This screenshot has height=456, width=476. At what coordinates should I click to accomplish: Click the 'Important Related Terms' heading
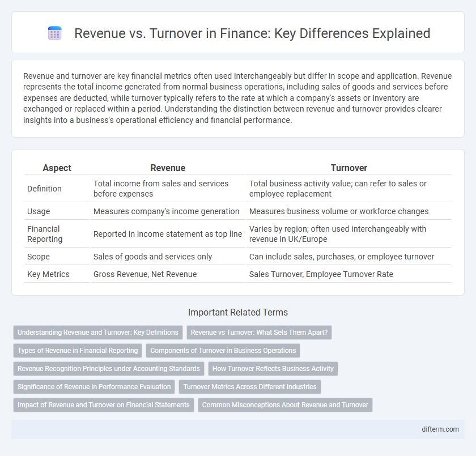(x=237, y=312)
